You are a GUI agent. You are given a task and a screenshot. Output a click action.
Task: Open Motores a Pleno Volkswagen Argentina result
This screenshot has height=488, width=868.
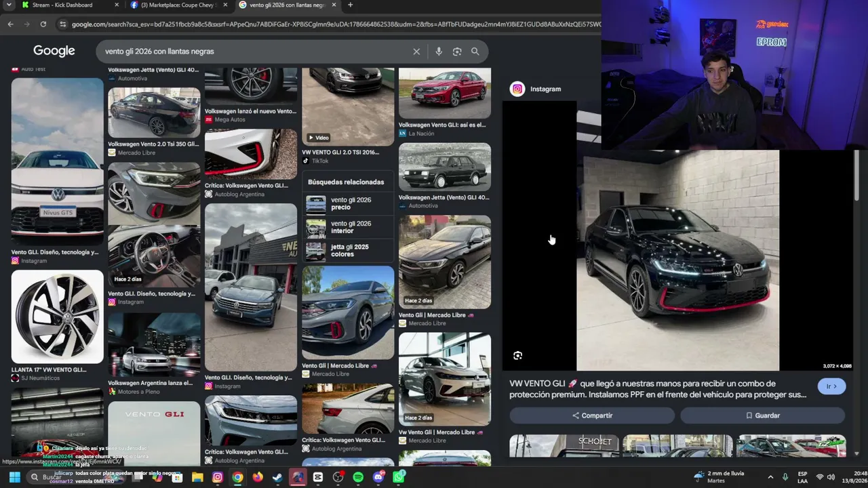[154, 344]
